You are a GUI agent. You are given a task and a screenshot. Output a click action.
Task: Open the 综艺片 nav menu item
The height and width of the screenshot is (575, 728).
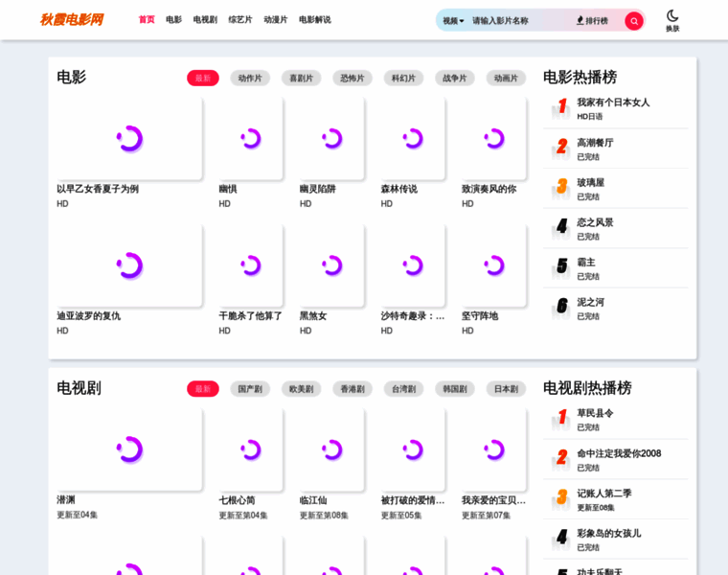click(x=240, y=19)
